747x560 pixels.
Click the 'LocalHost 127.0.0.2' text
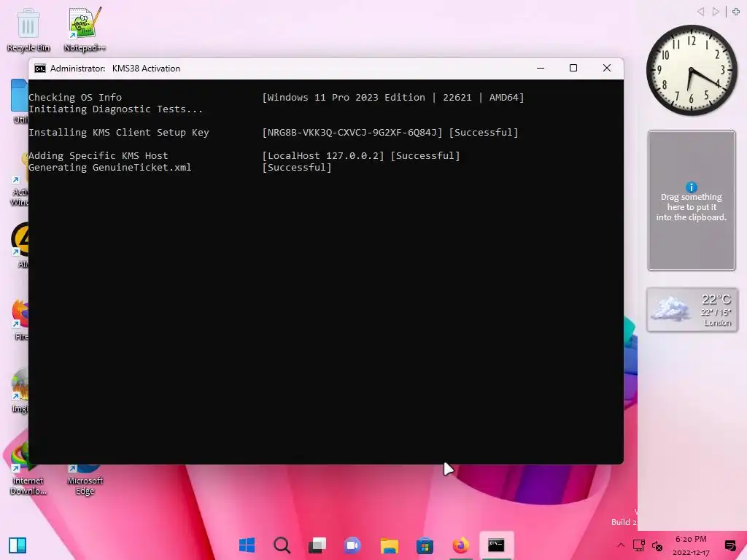[x=323, y=156]
